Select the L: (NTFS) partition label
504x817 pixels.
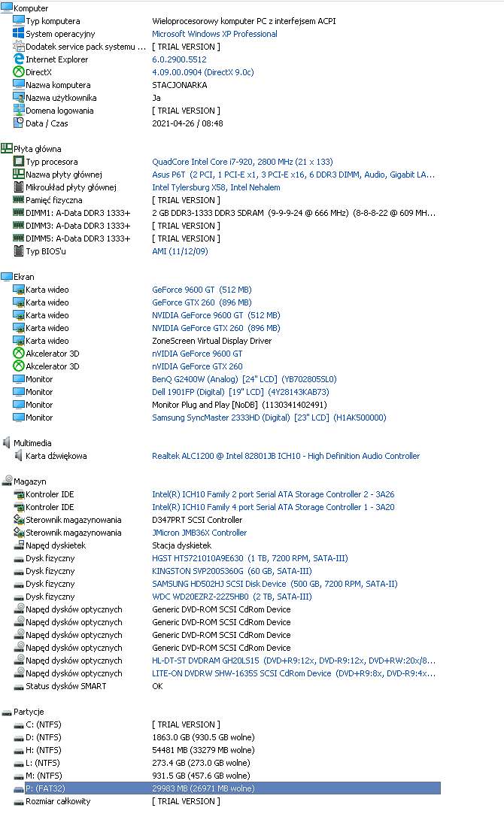point(43,763)
